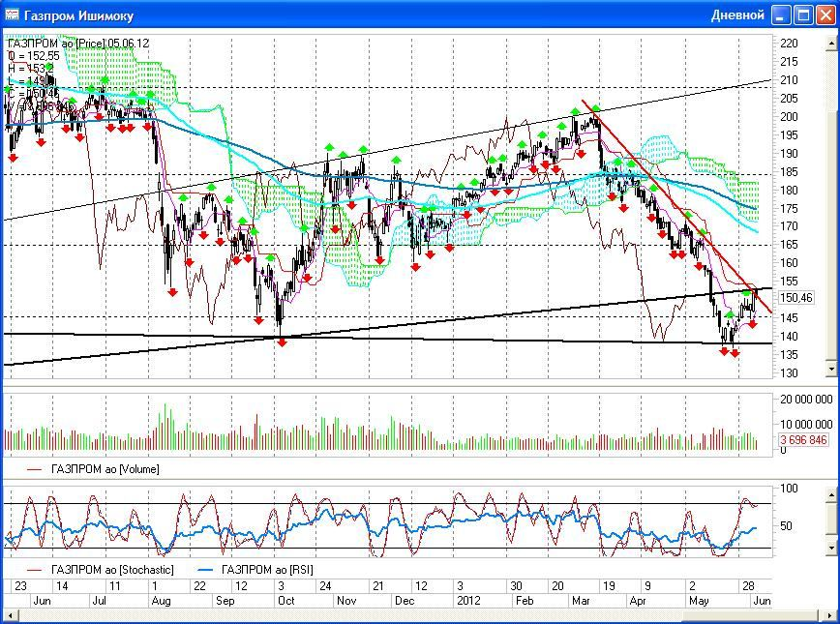This screenshot has height=624, width=840.
Task: Click the current price tag '150,46'
Action: 796,298
